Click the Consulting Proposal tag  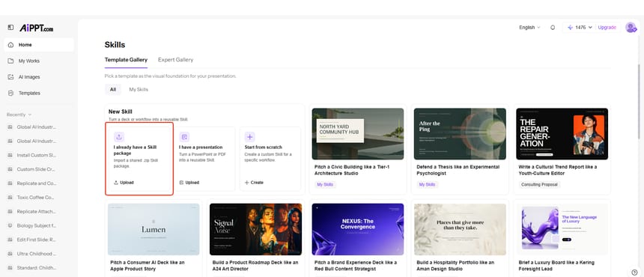click(539, 185)
